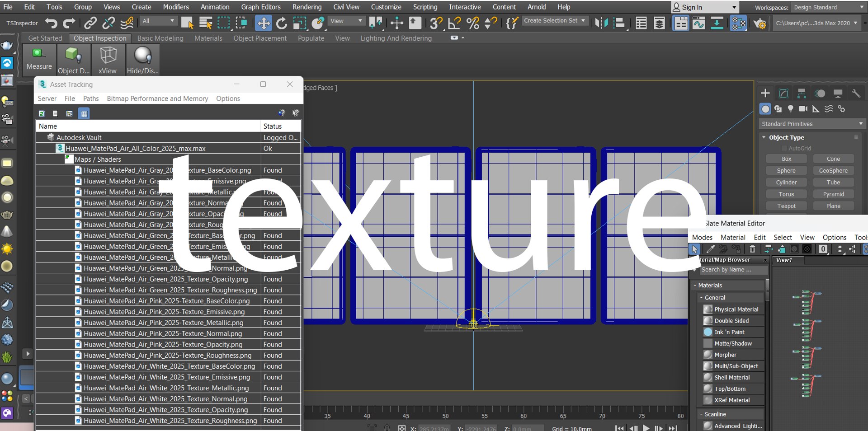This screenshot has height=431, width=868.
Task: Open the Modify command panel tab
Action: 783,93
